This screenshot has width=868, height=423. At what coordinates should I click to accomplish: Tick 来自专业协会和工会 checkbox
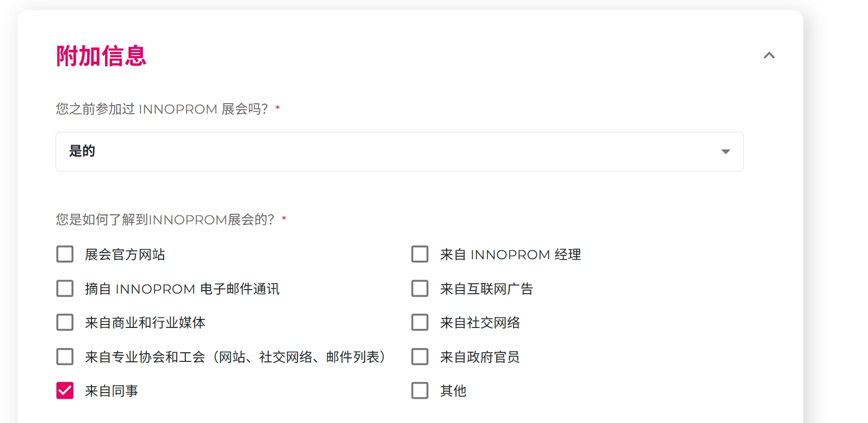tap(65, 357)
